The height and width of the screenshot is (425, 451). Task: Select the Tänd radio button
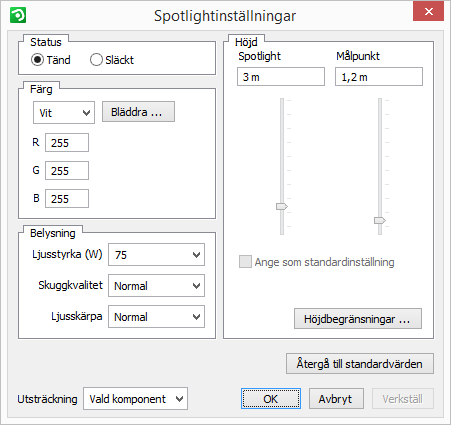pos(37,60)
